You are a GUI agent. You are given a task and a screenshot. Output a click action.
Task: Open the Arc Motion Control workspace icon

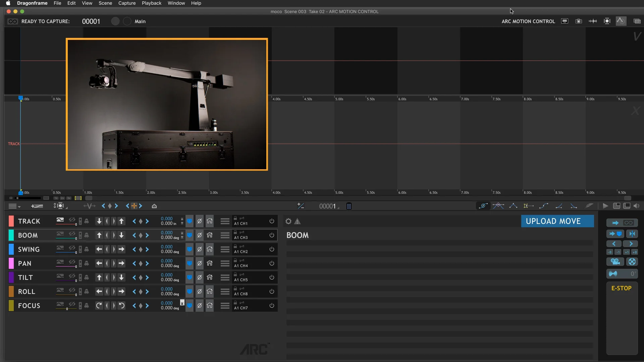click(x=621, y=21)
